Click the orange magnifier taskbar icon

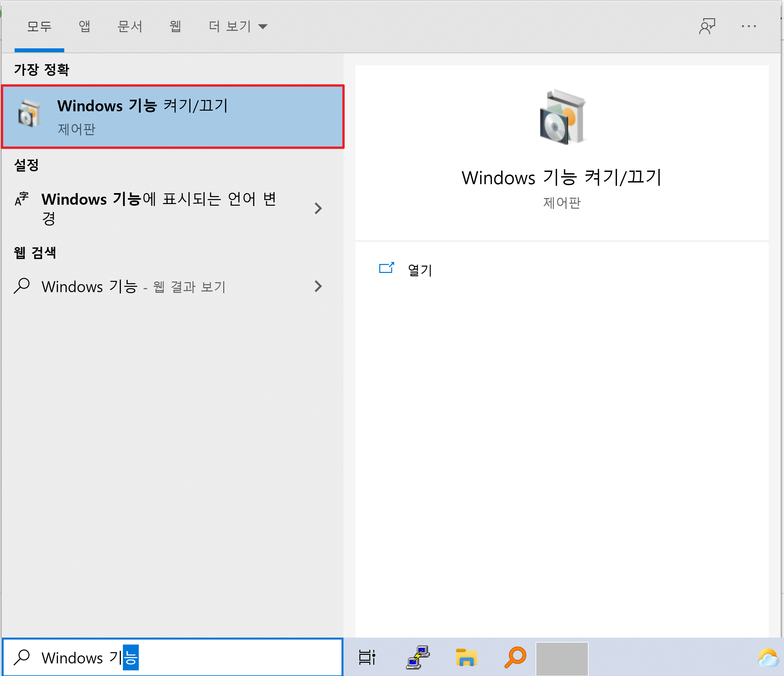point(515,657)
